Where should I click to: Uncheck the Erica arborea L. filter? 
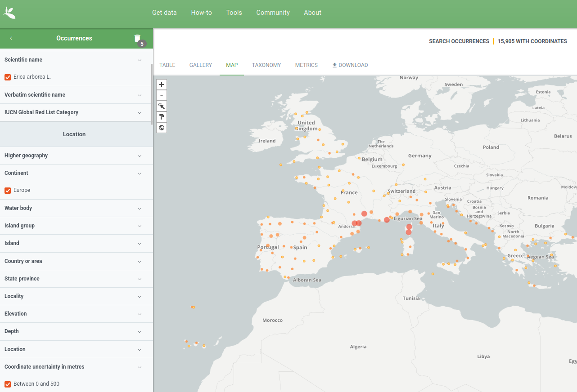[8, 77]
